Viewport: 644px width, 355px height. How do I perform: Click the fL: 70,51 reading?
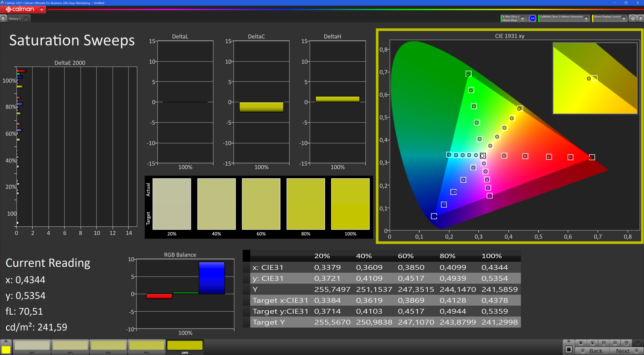pyautogui.click(x=24, y=311)
